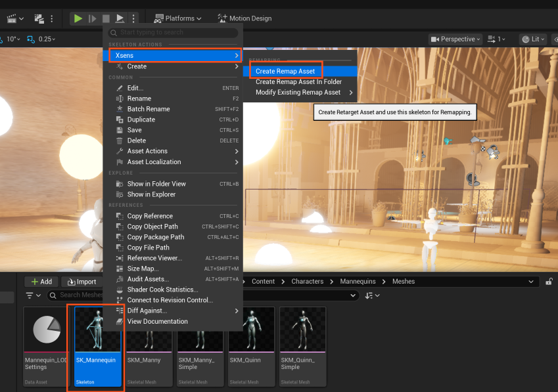Open the sort options dropdown icon

pos(372,295)
